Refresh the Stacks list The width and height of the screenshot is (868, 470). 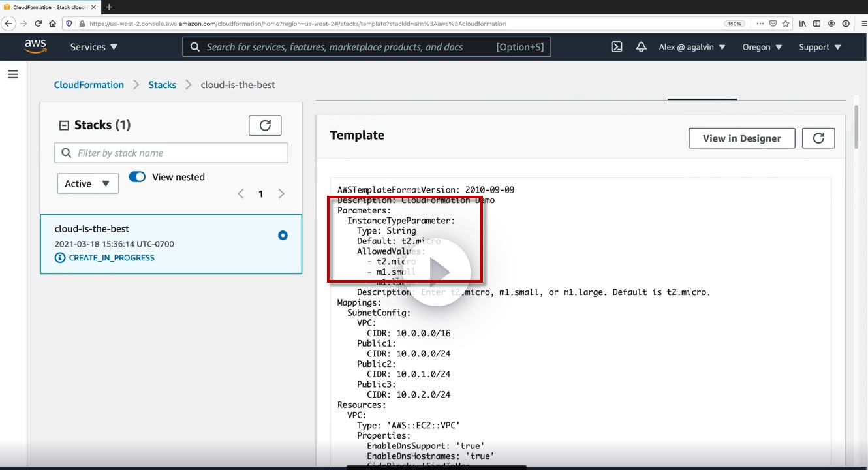265,125
